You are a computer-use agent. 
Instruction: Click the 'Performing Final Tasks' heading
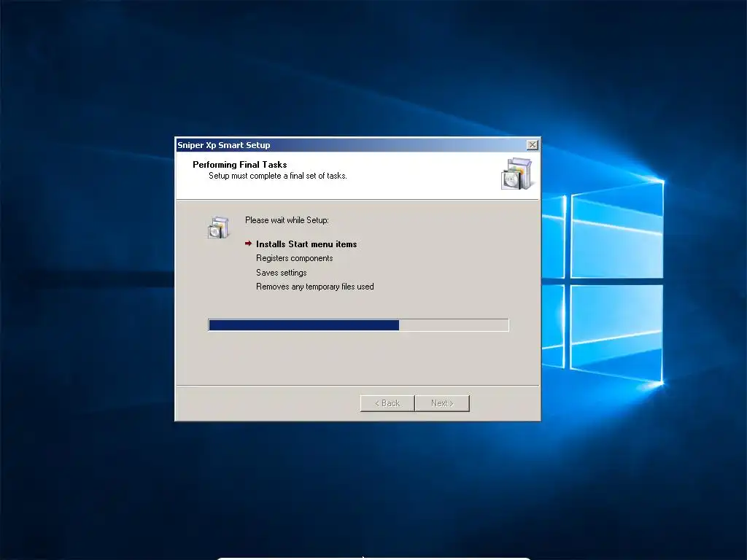coord(239,165)
